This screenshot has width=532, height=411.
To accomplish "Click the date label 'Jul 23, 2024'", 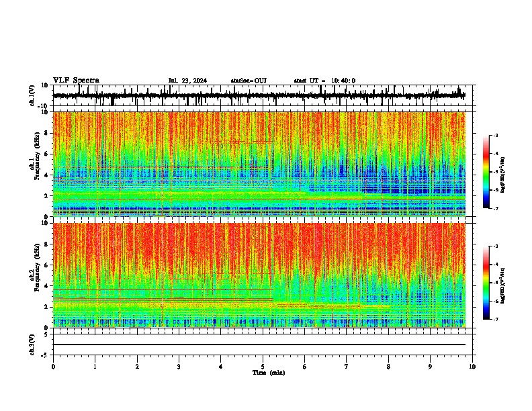I will coord(187,81).
